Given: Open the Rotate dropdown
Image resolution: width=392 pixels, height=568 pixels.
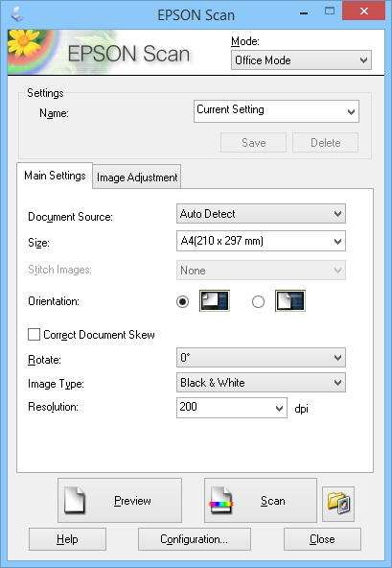Looking at the screenshot, I should (x=261, y=358).
